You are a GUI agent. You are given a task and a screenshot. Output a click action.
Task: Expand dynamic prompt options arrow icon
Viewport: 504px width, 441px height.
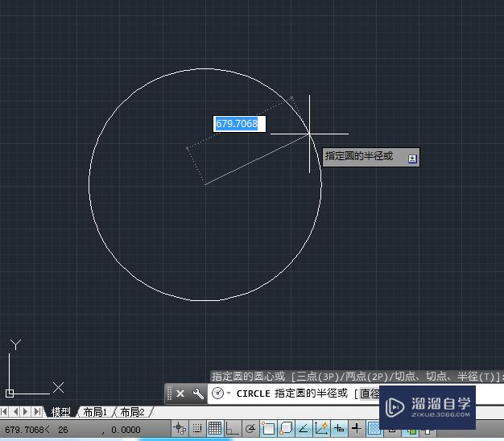pos(412,159)
